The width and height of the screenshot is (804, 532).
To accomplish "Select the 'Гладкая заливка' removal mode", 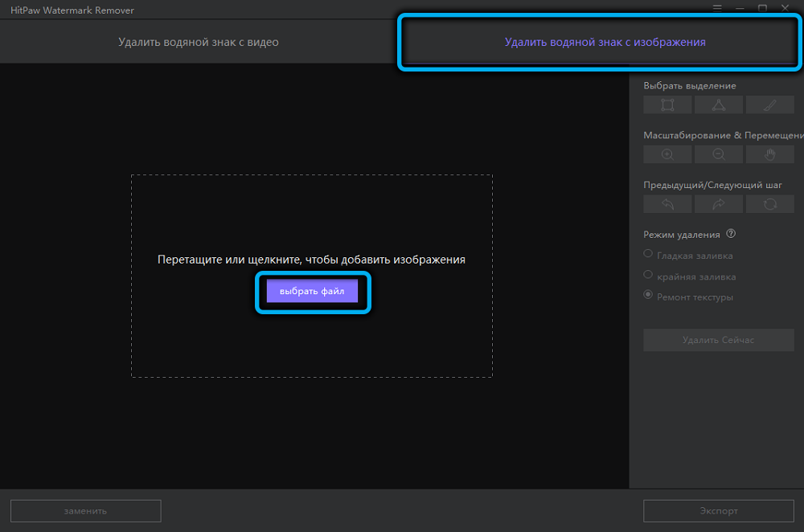I will pos(647,253).
